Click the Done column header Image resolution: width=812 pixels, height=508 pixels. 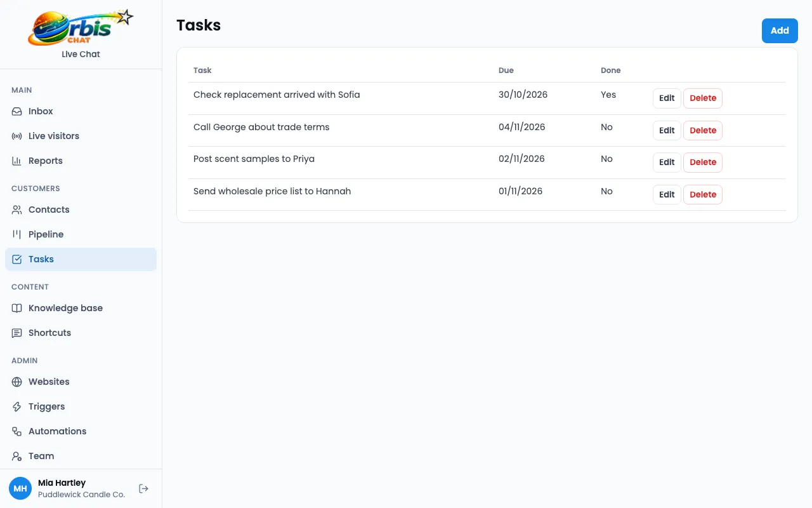611,70
